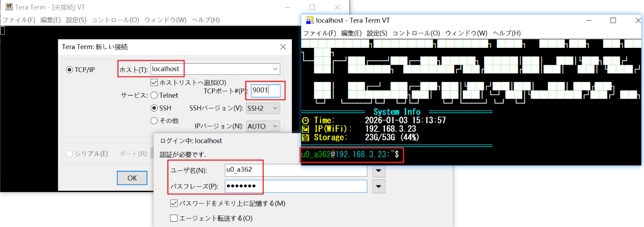Select the SSH service radio button
Image resolution: width=644 pixels, height=227 pixels.
pos(154,108)
